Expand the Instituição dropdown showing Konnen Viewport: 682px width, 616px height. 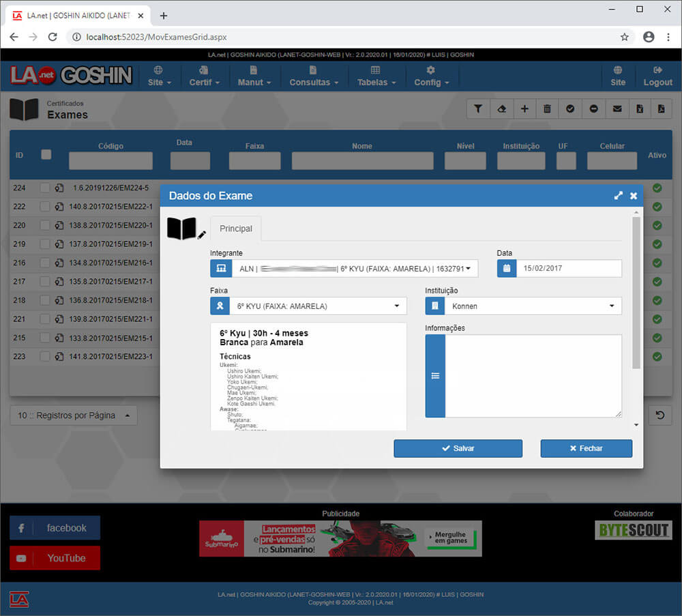[533, 306]
